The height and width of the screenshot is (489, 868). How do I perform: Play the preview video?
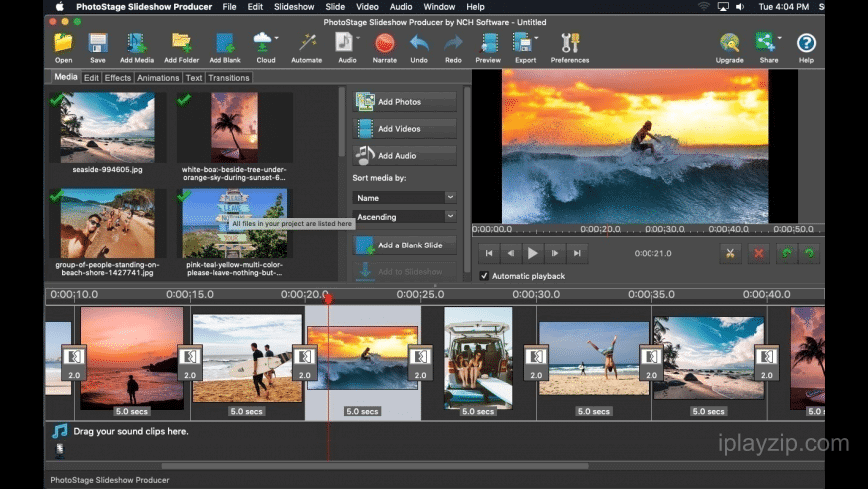click(x=532, y=253)
